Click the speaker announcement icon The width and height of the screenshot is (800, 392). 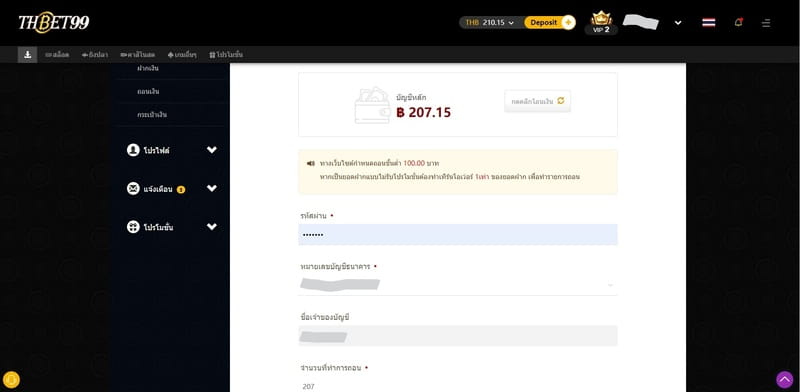point(310,163)
